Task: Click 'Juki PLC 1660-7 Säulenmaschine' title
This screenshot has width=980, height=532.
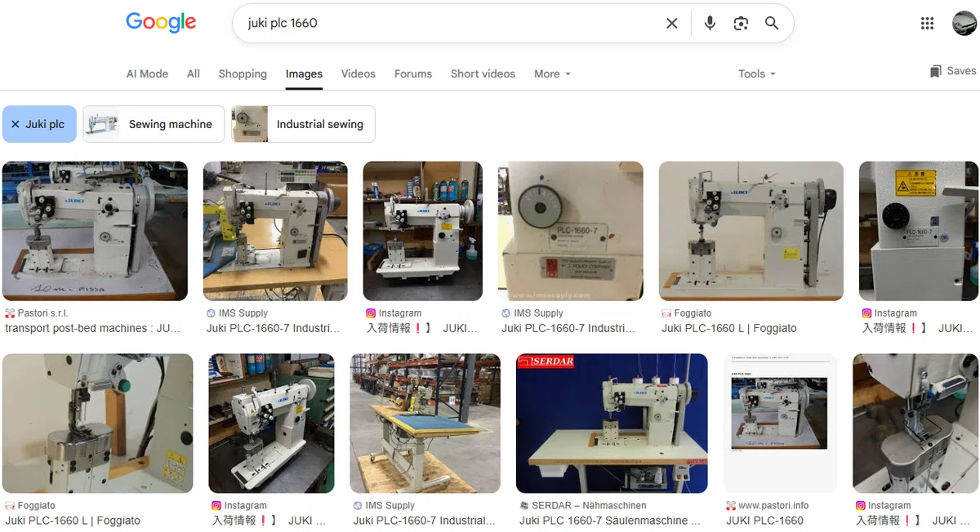Action: 610,521
